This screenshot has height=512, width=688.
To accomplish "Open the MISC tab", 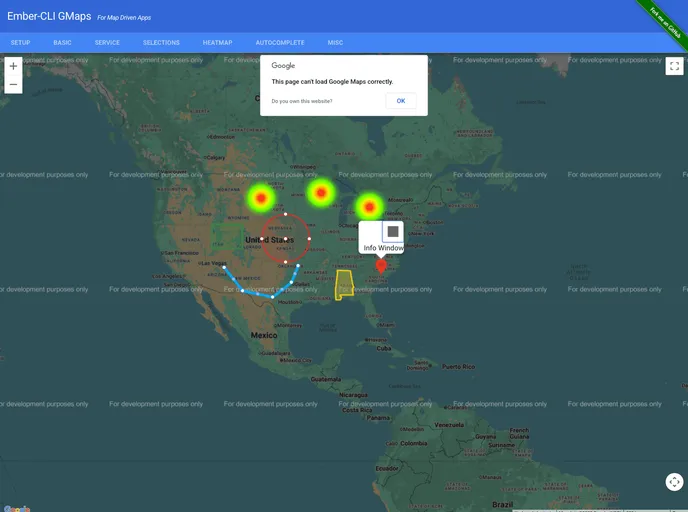I will pyautogui.click(x=335, y=43).
